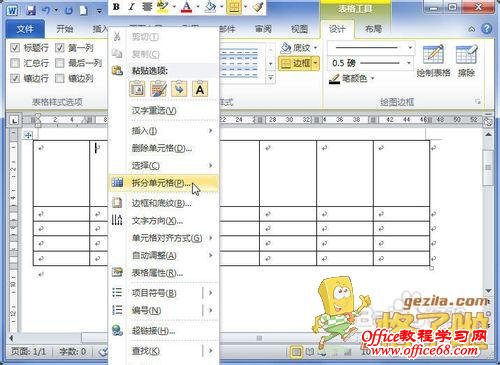Click the Redo icon in Quick Access toolbar
500x365 pixels.
point(69,11)
